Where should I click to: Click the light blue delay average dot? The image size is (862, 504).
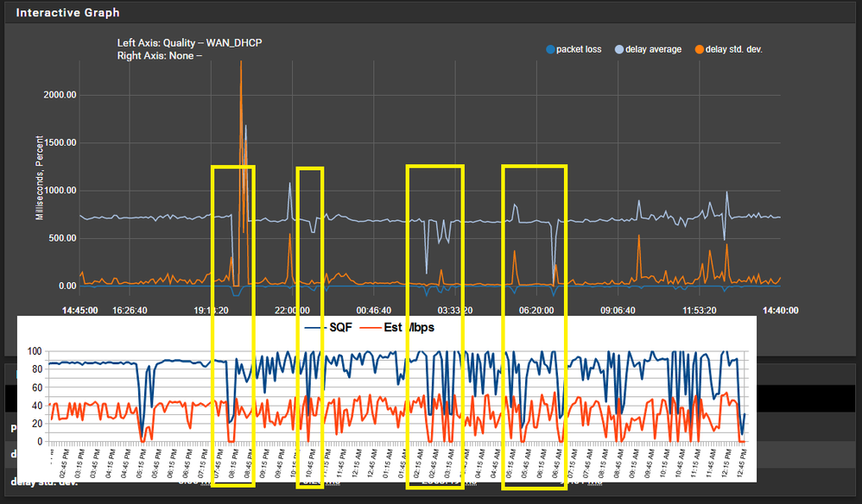pyautogui.click(x=619, y=49)
